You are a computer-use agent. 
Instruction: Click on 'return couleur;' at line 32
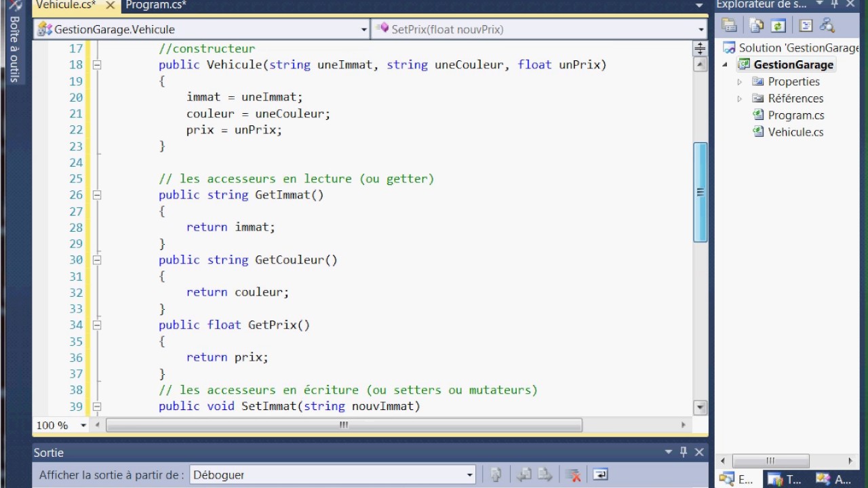[237, 293]
